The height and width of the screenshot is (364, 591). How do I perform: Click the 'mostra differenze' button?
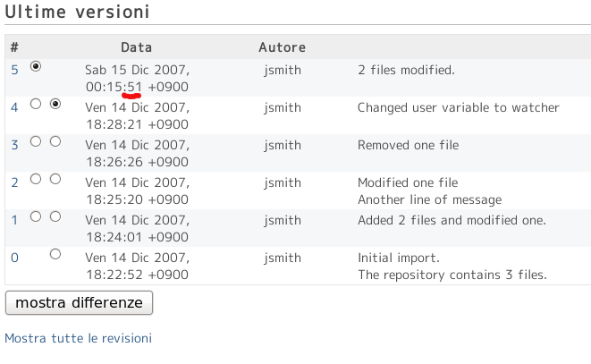click(x=80, y=302)
